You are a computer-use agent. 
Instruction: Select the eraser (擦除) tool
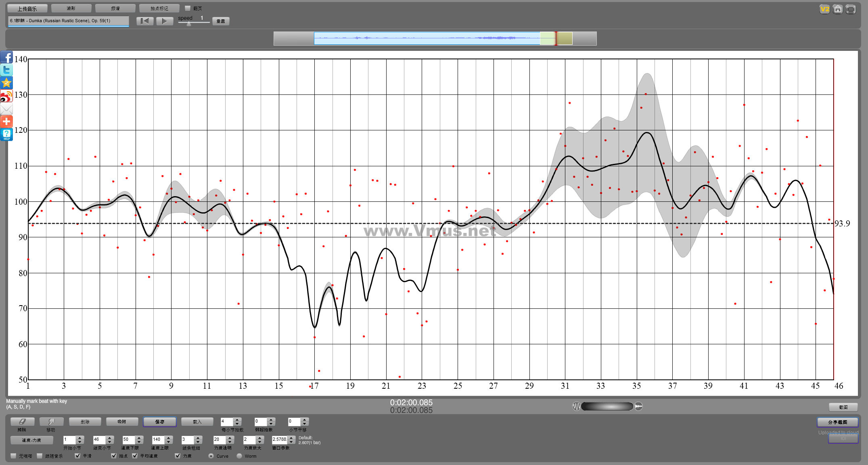(22, 421)
